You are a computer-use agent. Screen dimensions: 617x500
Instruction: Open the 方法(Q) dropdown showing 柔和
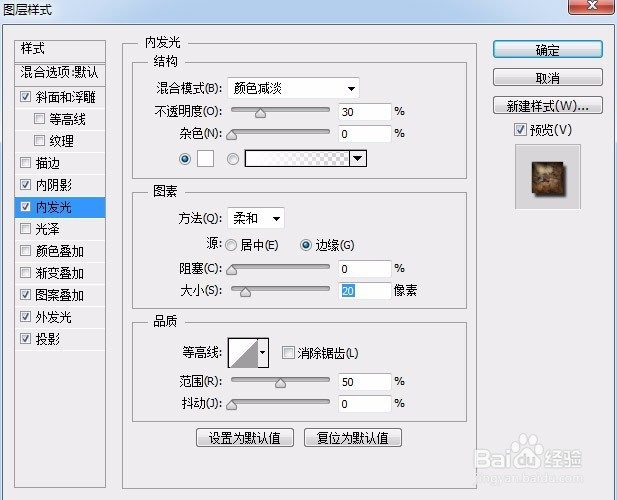click(256, 218)
